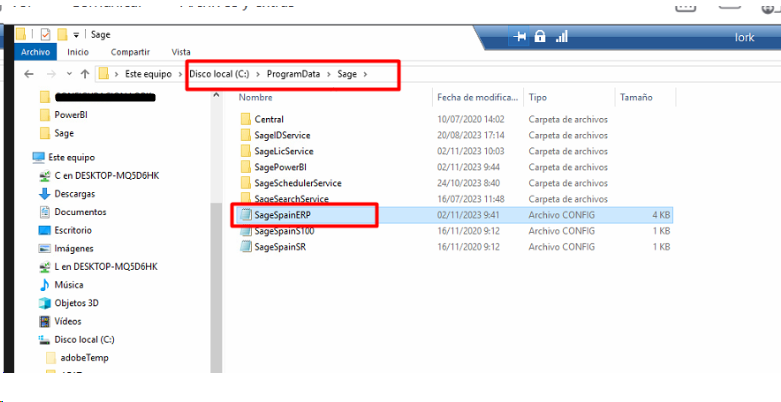Image resolution: width=781 pixels, height=402 pixels.
Task: Open recent locations dropdown arrow
Action: pyautogui.click(x=69, y=74)
